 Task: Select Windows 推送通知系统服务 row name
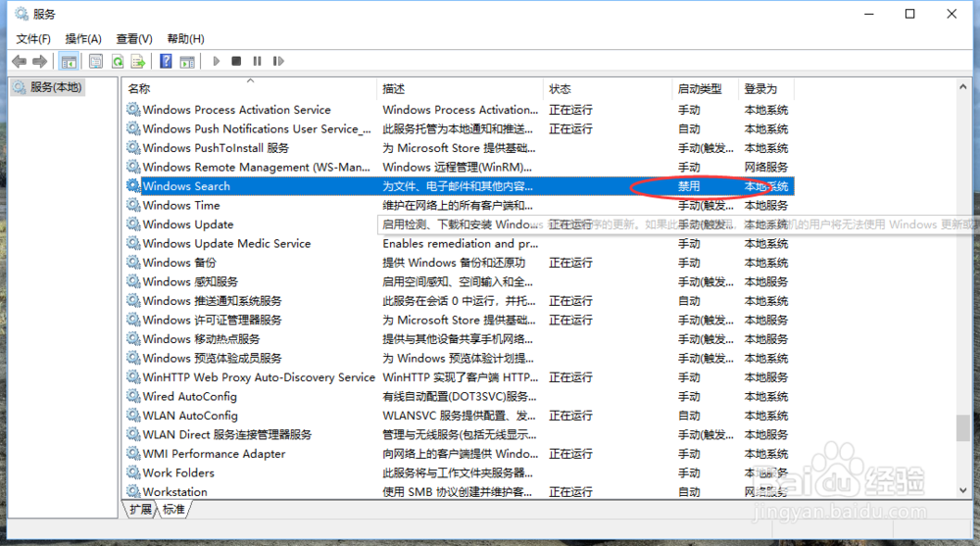tap(212, 301)
